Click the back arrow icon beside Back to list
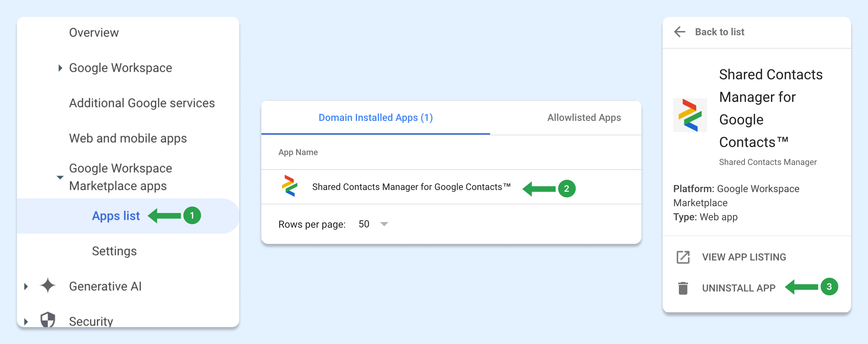The width and height of the screenshot is (868, 344). pos(680,32)
